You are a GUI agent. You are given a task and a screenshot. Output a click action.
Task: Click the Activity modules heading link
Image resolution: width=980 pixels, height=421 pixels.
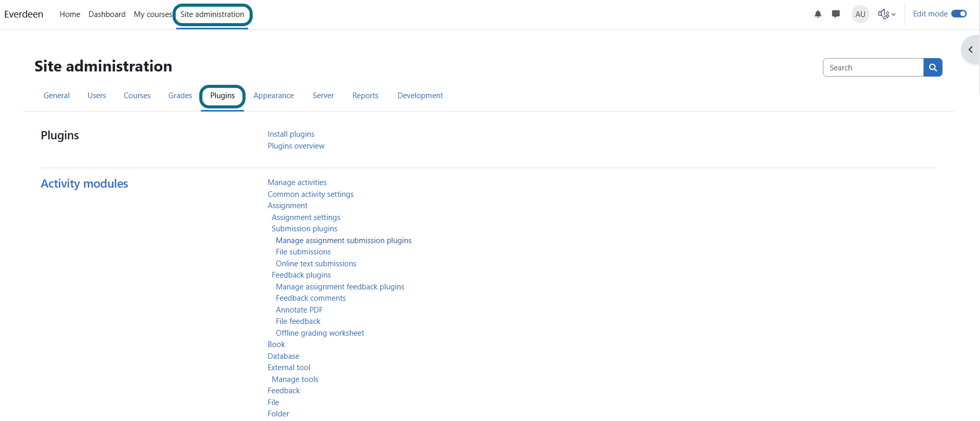[x=84, y=184]
